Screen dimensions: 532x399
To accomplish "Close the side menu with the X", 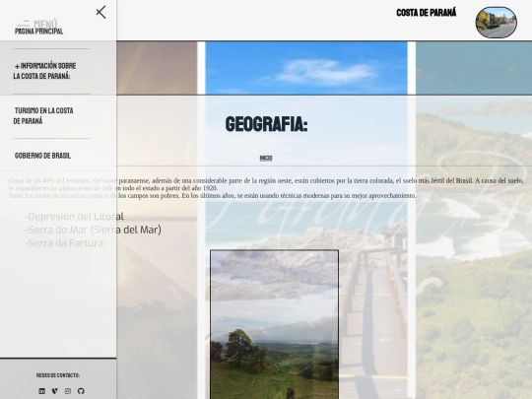I will tap(100, 12).
